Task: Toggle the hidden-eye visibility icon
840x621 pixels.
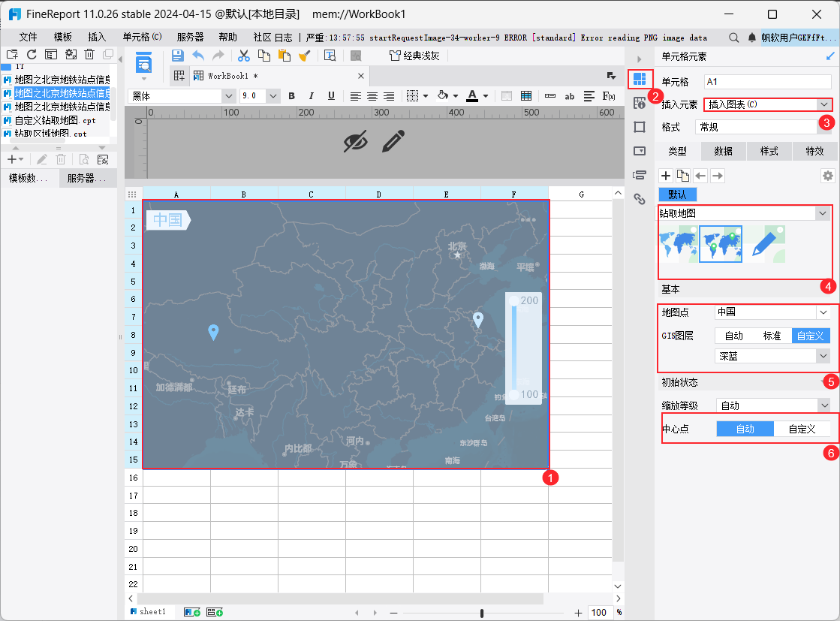Action: tap(356, 140)
